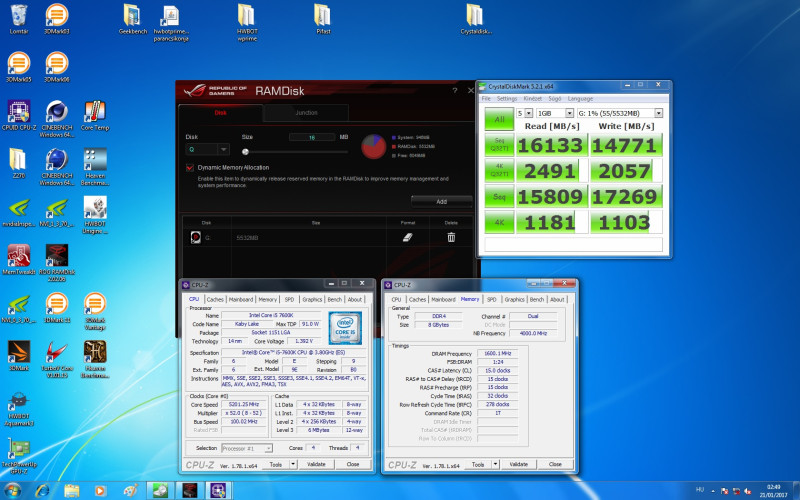Open the CrystalDiskMark 1GiB test size dropdown

(x=553, y=113)
